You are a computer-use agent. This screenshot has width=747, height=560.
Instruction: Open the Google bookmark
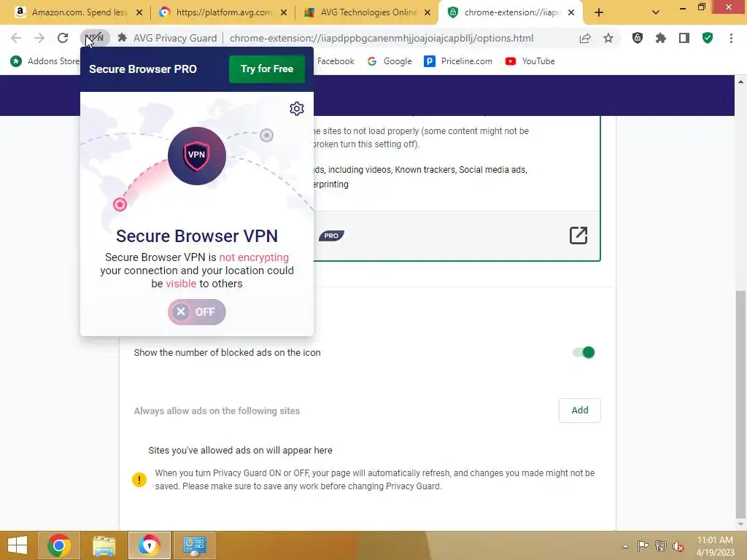[390, 61]
